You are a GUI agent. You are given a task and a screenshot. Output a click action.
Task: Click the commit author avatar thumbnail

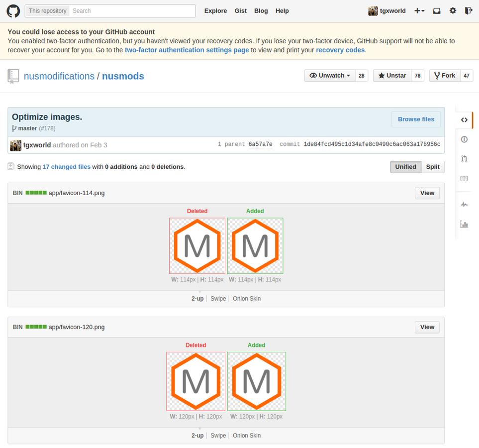click(15, 145)
